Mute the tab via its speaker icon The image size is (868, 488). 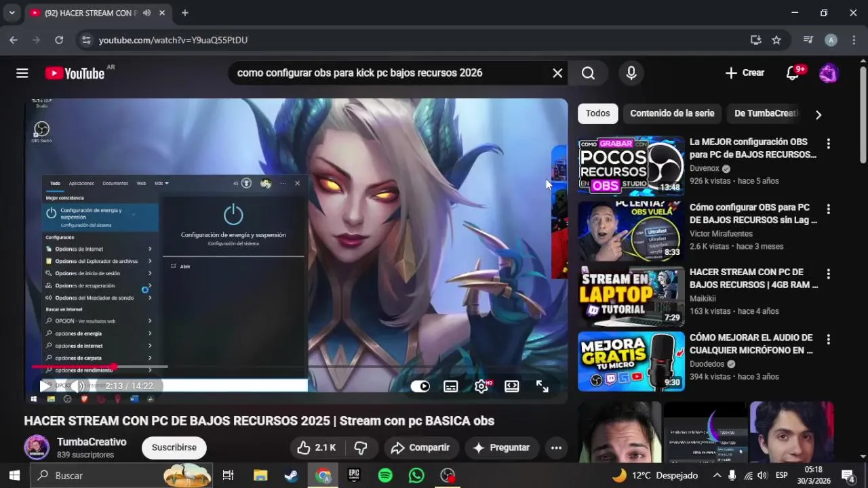(x=146, y=13)
